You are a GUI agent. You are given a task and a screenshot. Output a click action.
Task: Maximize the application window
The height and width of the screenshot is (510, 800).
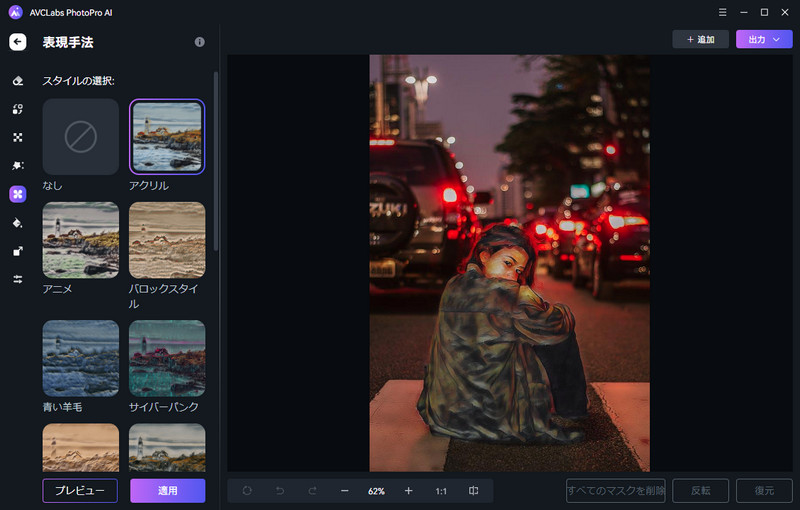pos(764,12)
